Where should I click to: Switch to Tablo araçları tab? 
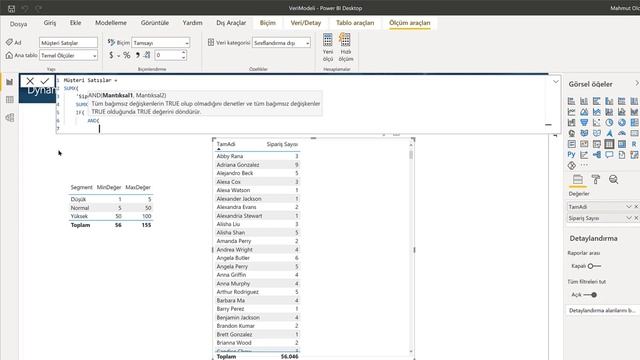point(355,23)
